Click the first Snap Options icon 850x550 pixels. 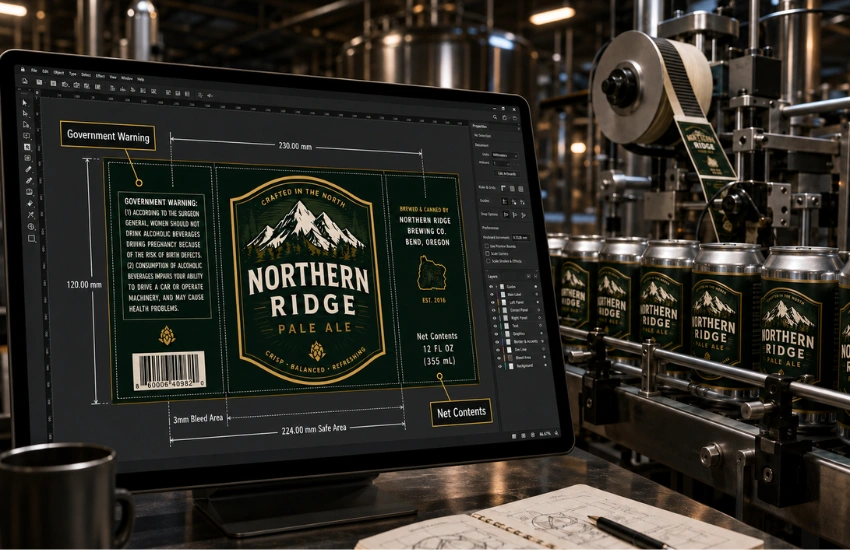(x=506, y=214)
